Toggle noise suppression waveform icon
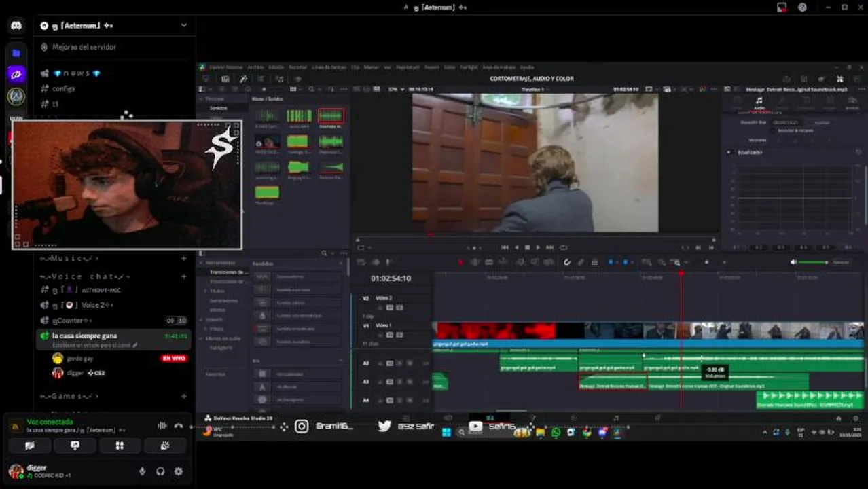 click(162, 426)
